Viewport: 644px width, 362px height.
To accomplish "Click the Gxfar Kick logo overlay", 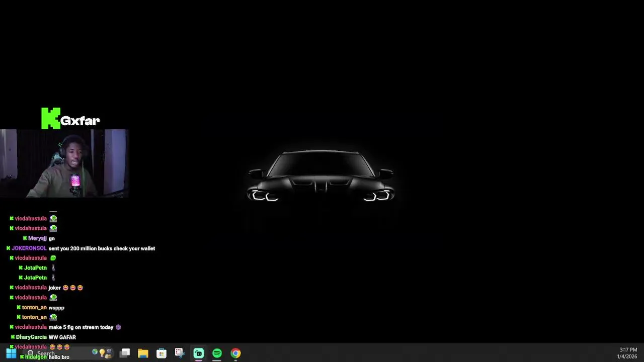I will pos(70,119).
